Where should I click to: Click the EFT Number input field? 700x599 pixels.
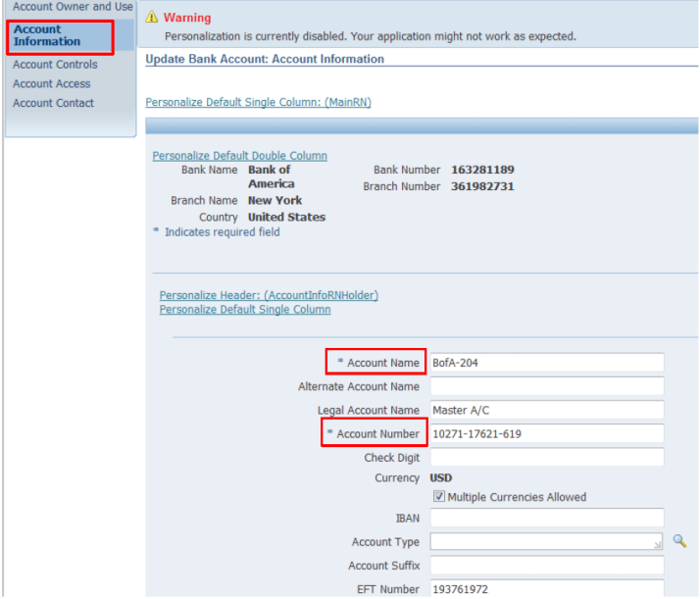(546, 588)
